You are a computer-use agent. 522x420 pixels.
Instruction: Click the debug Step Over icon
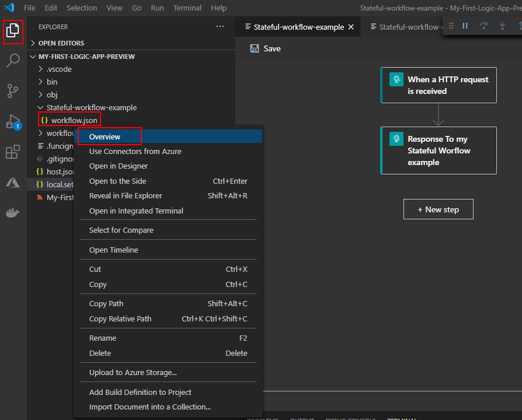coord(483,26)
